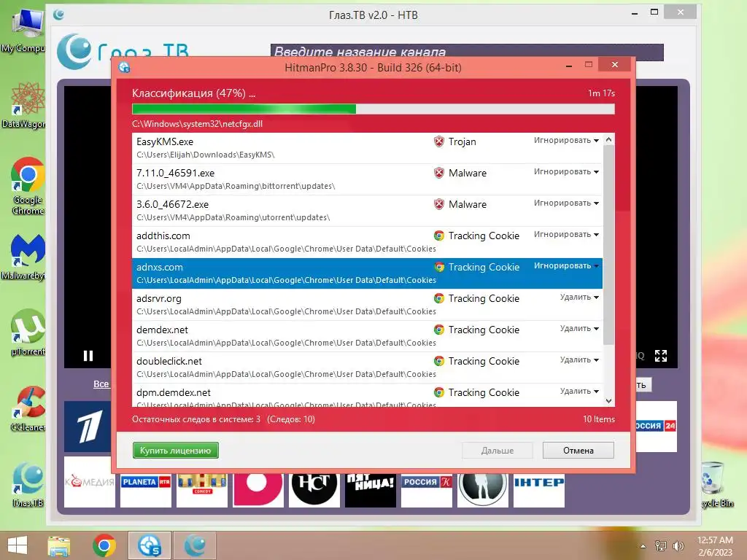Select the Planeta RTR channel thumbnail

[x=146, y=490]
